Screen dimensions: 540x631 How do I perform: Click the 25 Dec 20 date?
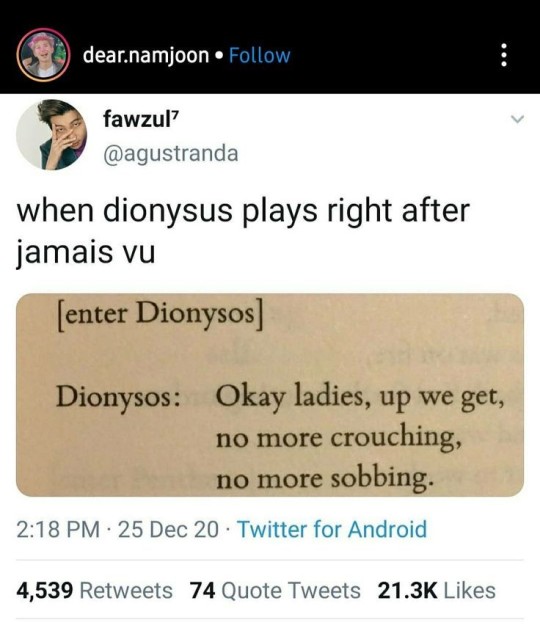click(x=169, y=529)
